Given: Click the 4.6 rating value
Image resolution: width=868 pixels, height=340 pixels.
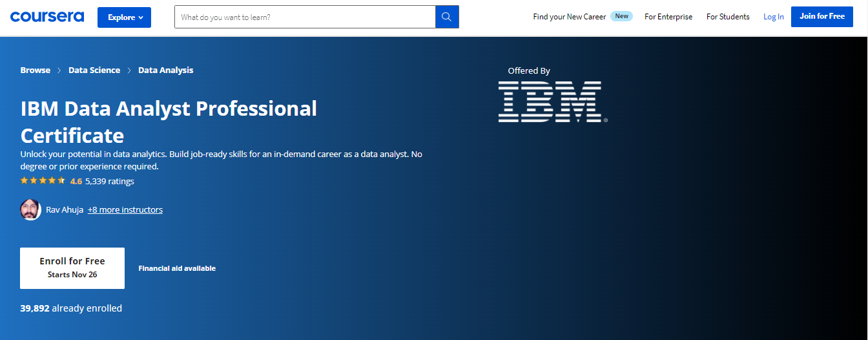Looking at the screenshot, I should 76,181.
